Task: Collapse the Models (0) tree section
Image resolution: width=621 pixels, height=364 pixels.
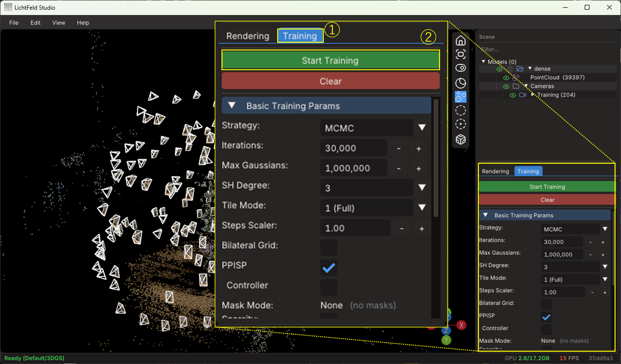Action: [483, 61]
